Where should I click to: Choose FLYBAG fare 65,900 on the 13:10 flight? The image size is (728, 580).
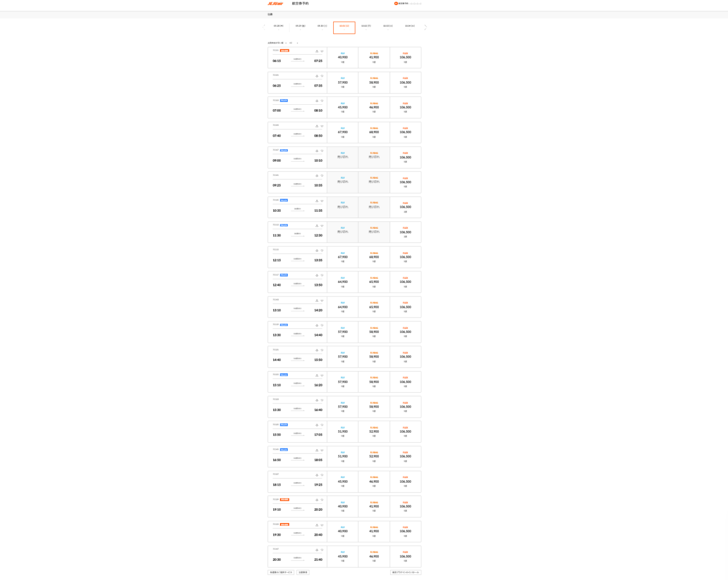[374, 307]
